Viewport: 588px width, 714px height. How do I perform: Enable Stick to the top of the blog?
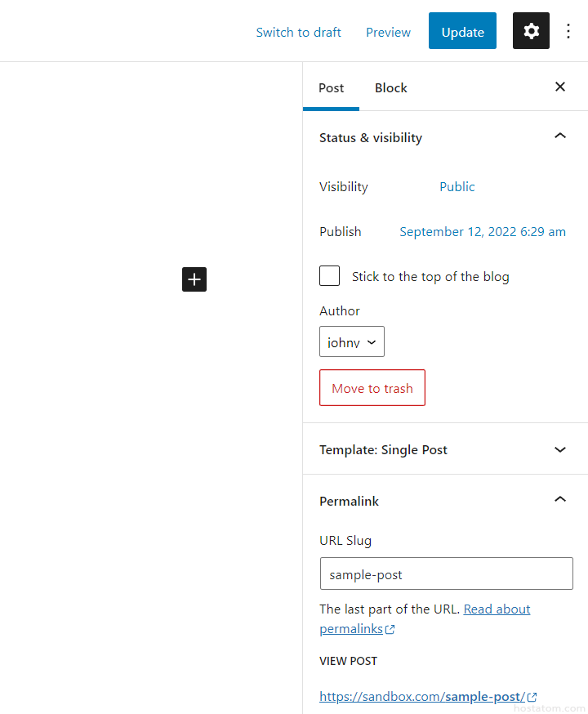pos(330,276)
